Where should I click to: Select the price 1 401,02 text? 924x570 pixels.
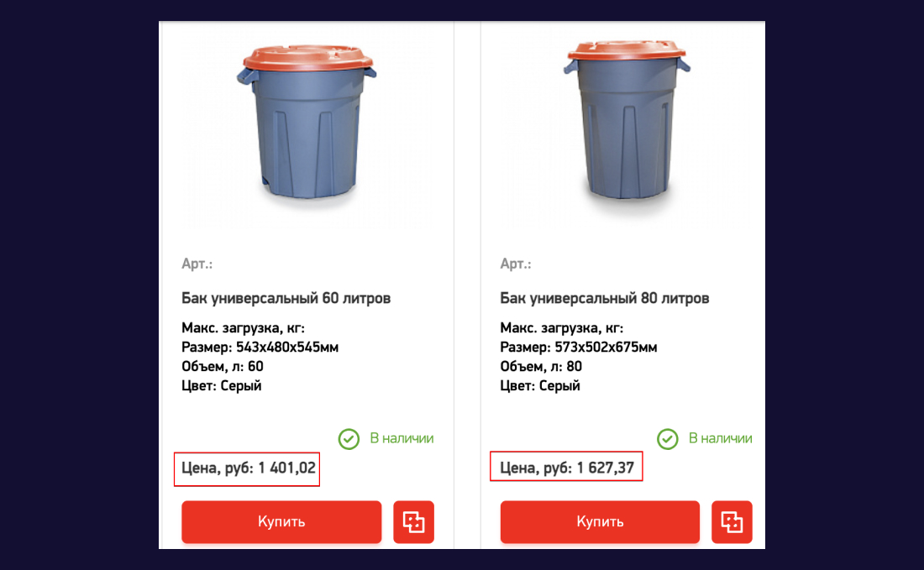tap(287, 468)
